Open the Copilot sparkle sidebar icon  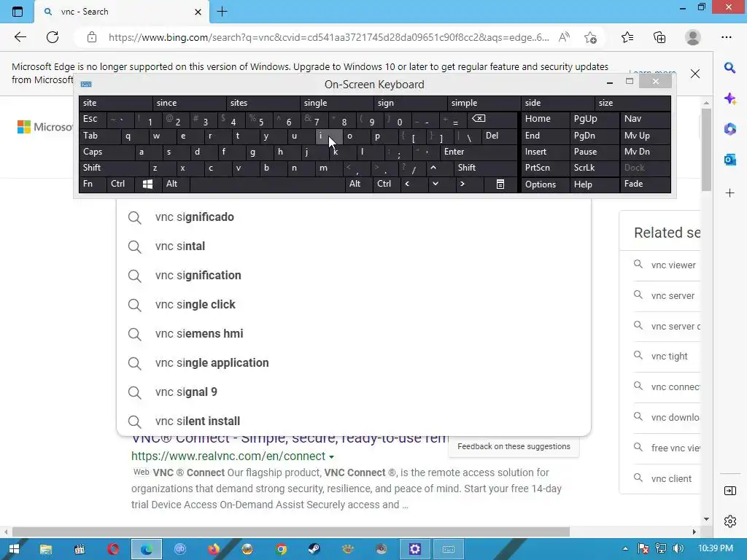729,98
